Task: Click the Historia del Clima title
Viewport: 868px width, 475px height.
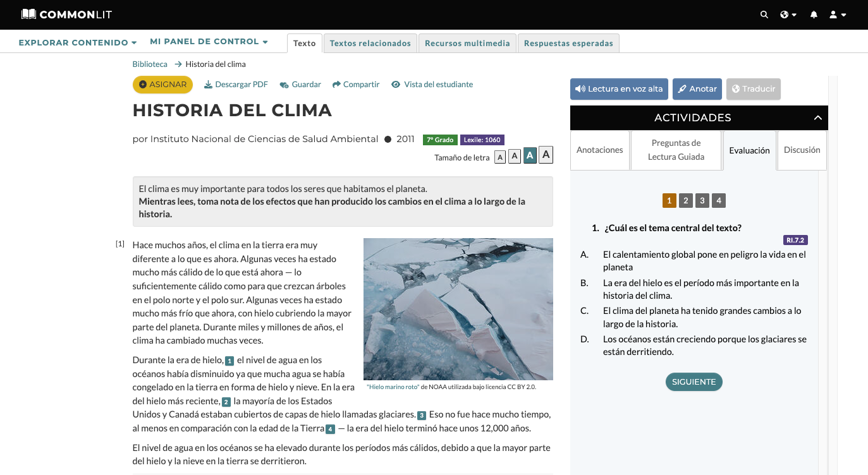Action: (x=232, y=111)
